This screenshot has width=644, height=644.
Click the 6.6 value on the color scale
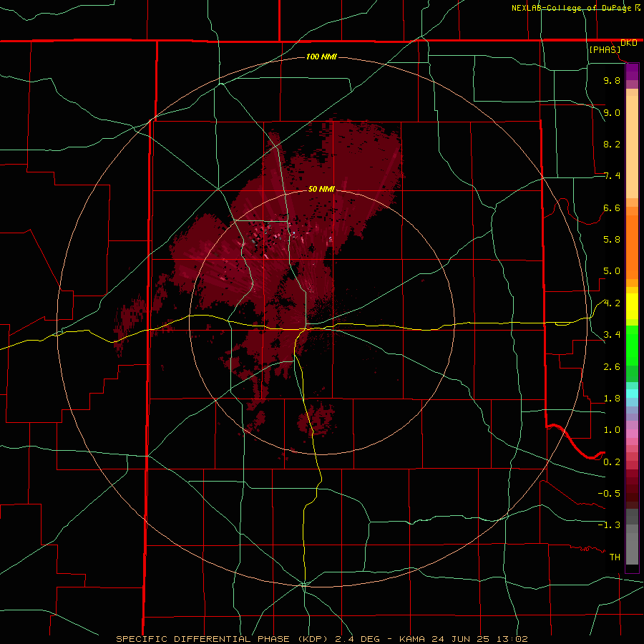click(612, 208)
